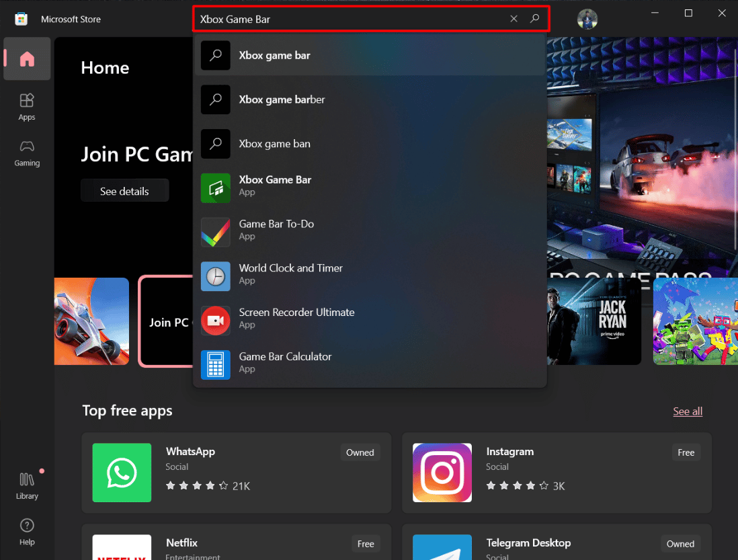This screenshot has width=738, height=560.
Task: Open the racing car carousel thumbnail
Action: tap(92, 321)
